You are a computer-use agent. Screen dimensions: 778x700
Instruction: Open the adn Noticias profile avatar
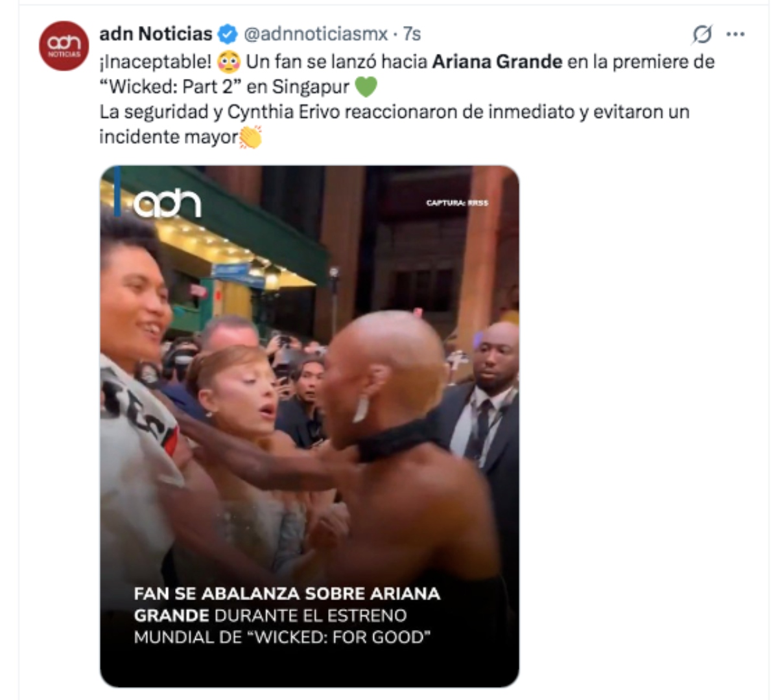click(x=64, y=46)
